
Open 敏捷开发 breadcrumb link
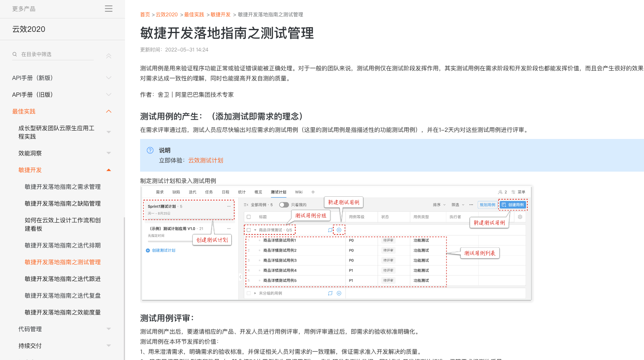click(220, 15)
